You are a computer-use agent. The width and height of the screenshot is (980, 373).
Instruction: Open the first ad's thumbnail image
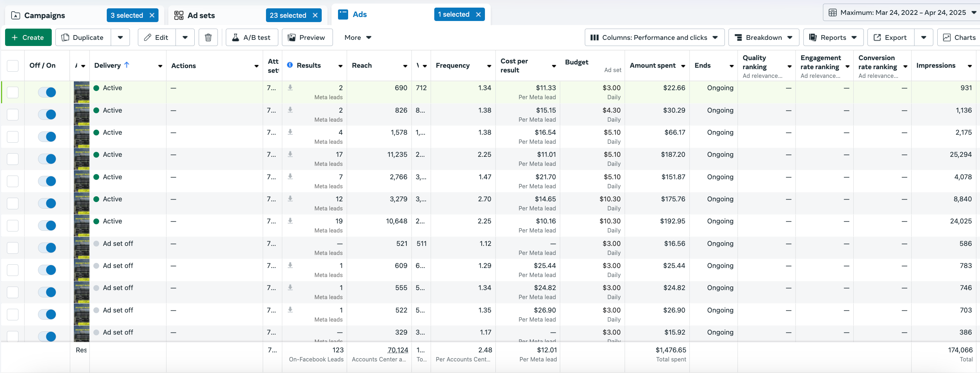[x=81, y=92]
